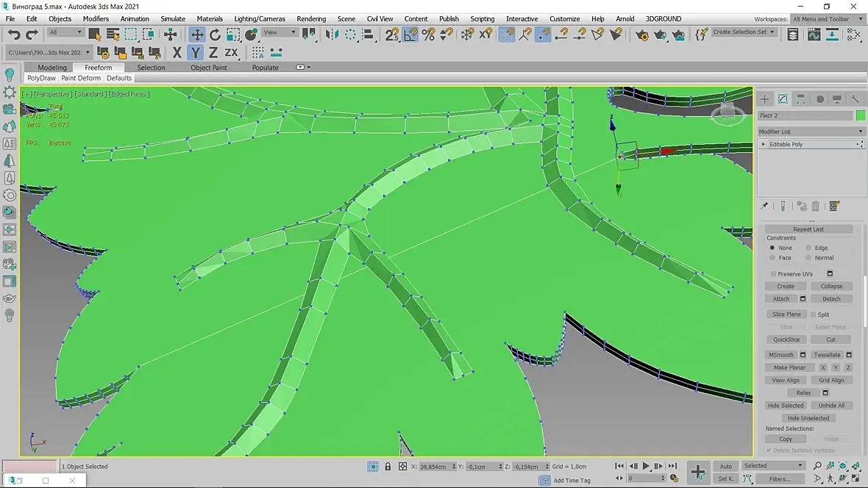This screenshot has height=488, width=868.
Task: Open the Create Selection Set dropdown
Action: [744, 32]
